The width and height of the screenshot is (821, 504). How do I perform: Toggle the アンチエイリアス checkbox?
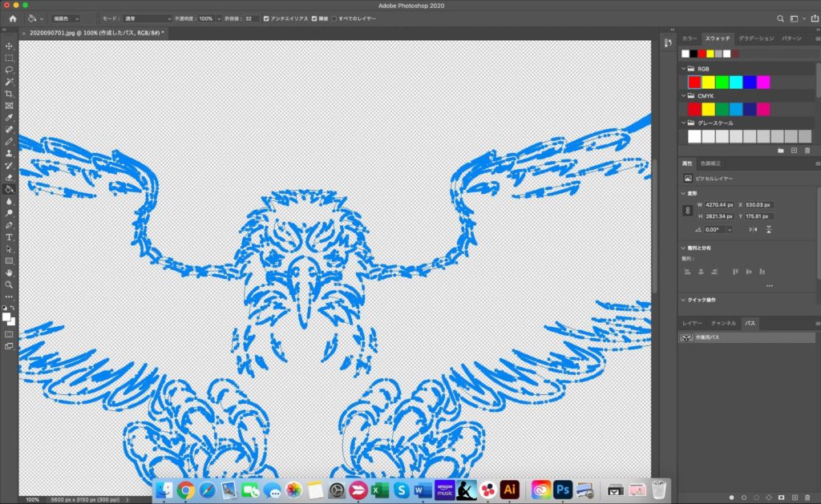[267, 18]
